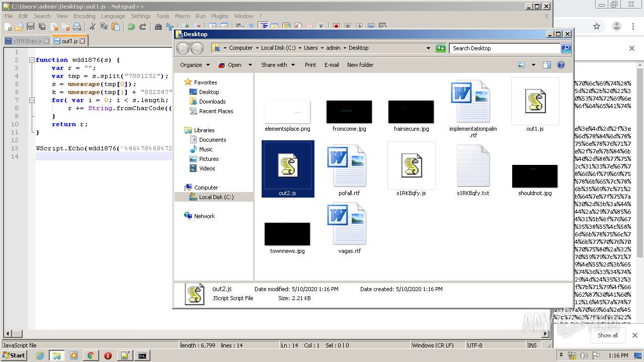Open Explorer help question mark icon
This screenshot has height=362, width=644.
(561, 65)
